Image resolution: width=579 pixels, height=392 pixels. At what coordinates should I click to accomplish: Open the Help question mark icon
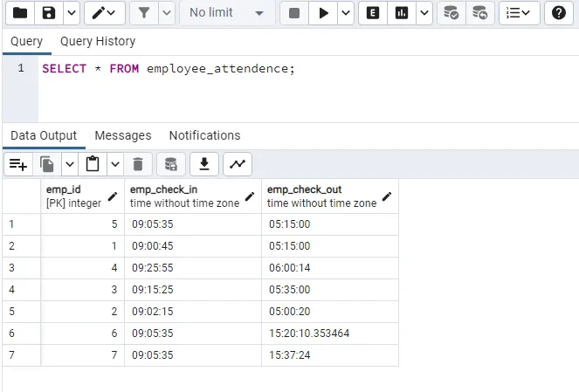click(559, 13)
